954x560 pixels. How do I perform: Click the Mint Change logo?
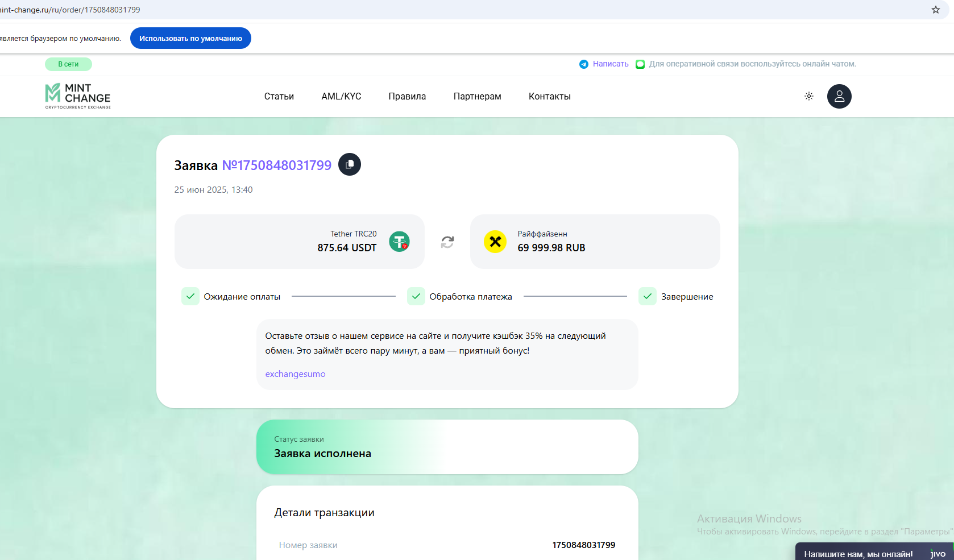tap(78, 96)
